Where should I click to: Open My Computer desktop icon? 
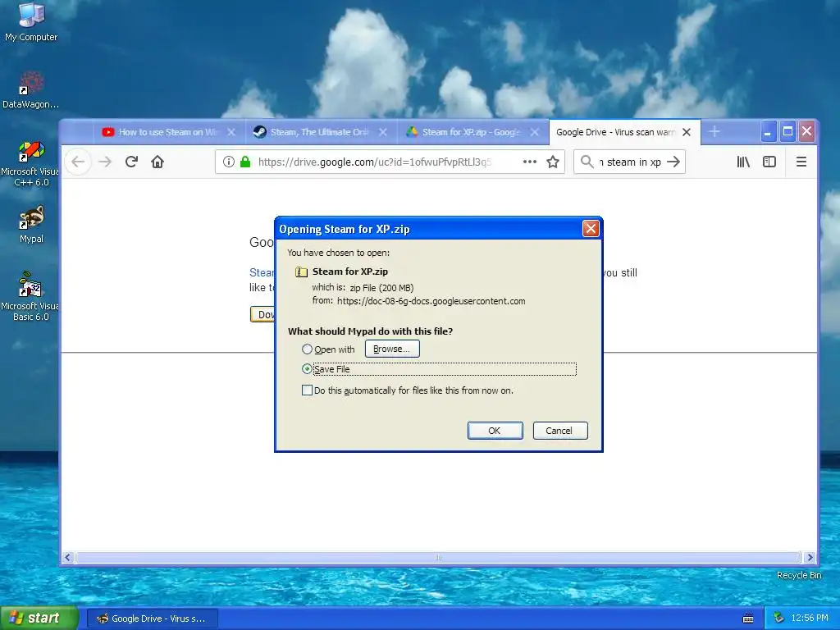[31, 21]
